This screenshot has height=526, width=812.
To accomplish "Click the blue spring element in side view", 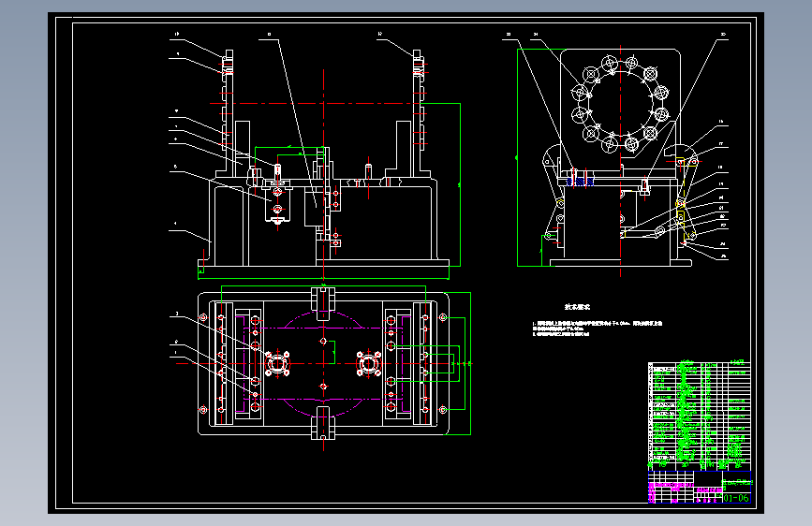I will click(x=580, y=182).
